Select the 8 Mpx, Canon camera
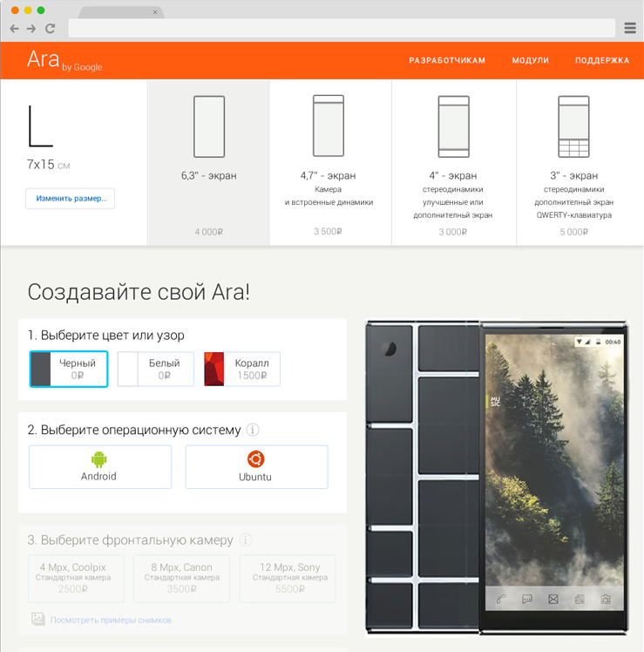644x652 pixels. click(181, 579)
